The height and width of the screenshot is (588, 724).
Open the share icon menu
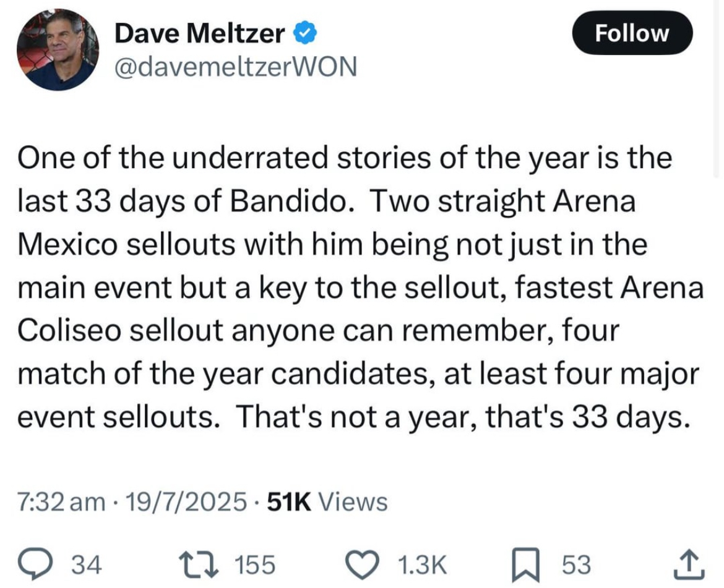688,565
